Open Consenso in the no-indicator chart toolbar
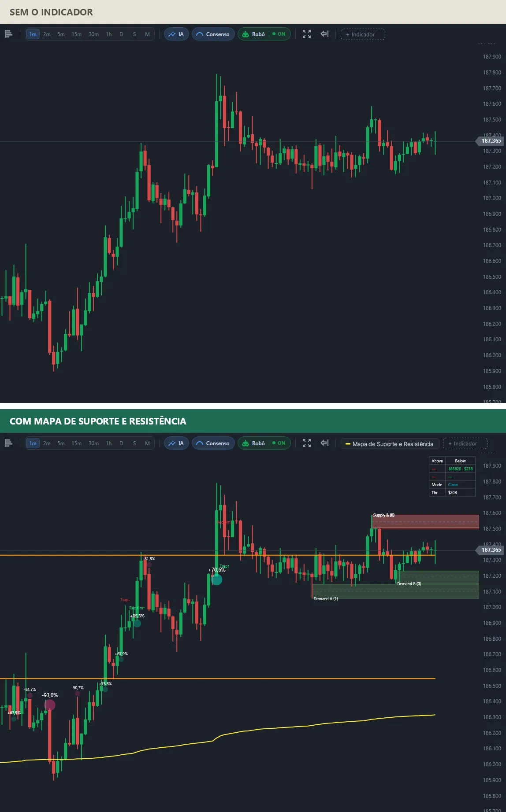This screenshot has height=812, width=506. coord(213,34)
